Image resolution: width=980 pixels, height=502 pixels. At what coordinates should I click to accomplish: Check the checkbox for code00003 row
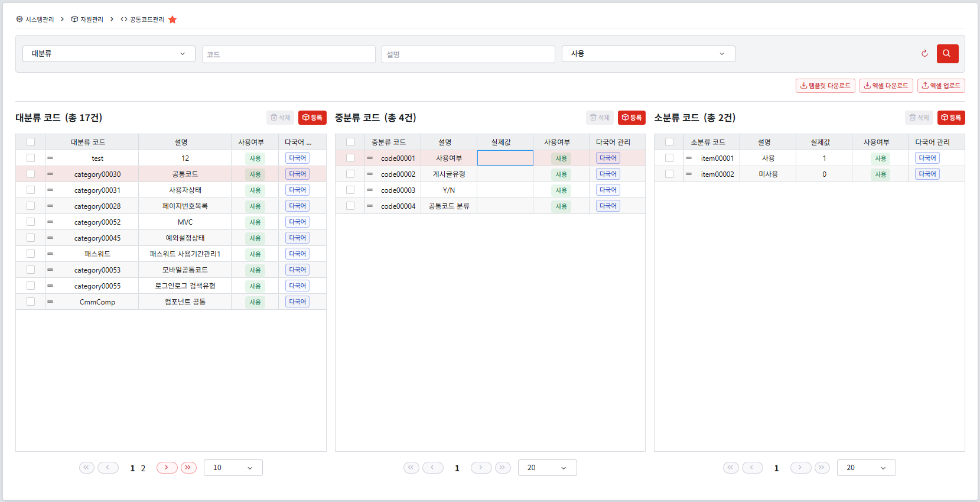coord(350,190)
